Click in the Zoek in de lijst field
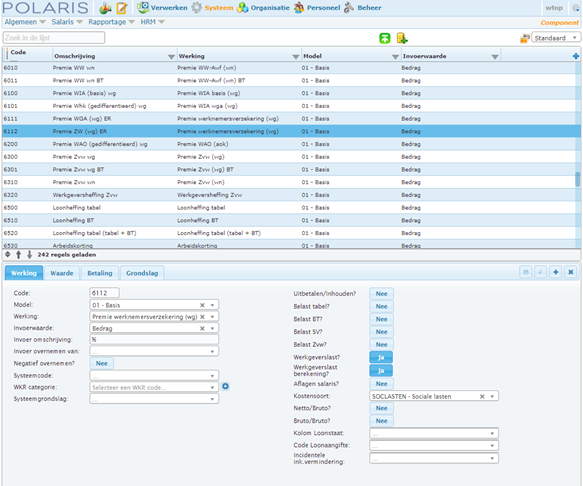 coord(54,38)
